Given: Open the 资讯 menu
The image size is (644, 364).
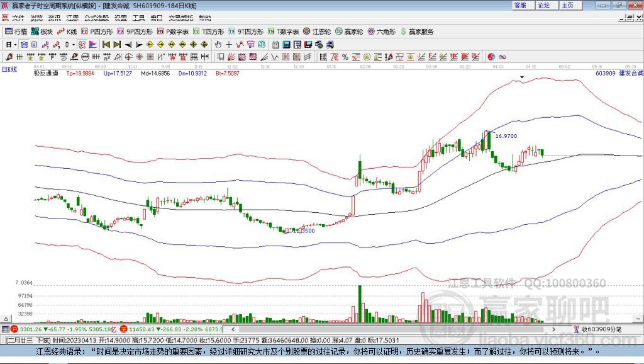Looking at the screenshot, I should point(54,18).
